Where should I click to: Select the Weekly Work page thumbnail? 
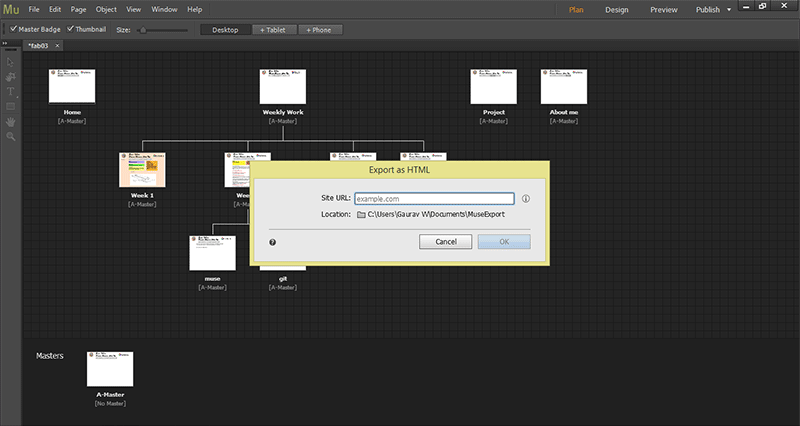[283, 86]
